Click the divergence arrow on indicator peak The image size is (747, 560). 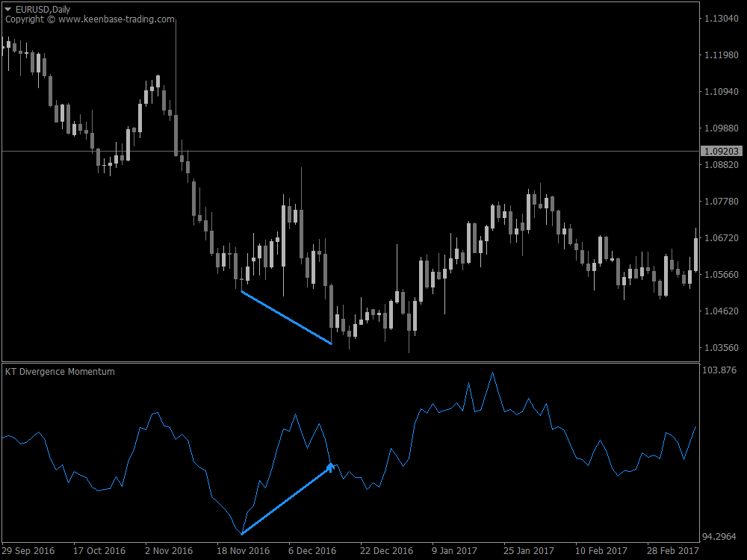pos(331,467)
